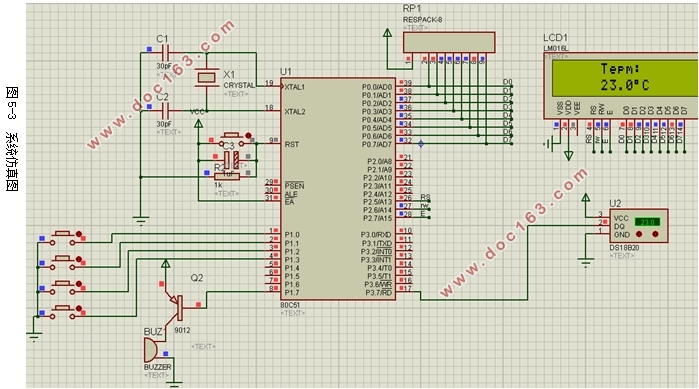Image resolution: width=699 pixels, height=389 pixels.
Task: Click the BUZZER BUZ1 component
Action: click(151, 350)
